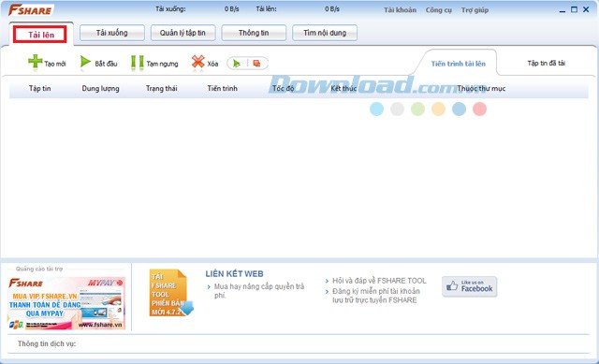This screenshot has height=364, width=599.
Task: Sort by the Dung lượng column header
Action: [100, 89]
